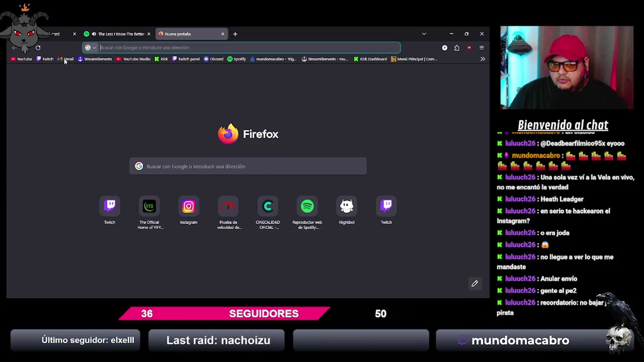Open Kick Dashboard bookmark
The width and height of the screenshot is (644, 362).
(x=370, y=59)
